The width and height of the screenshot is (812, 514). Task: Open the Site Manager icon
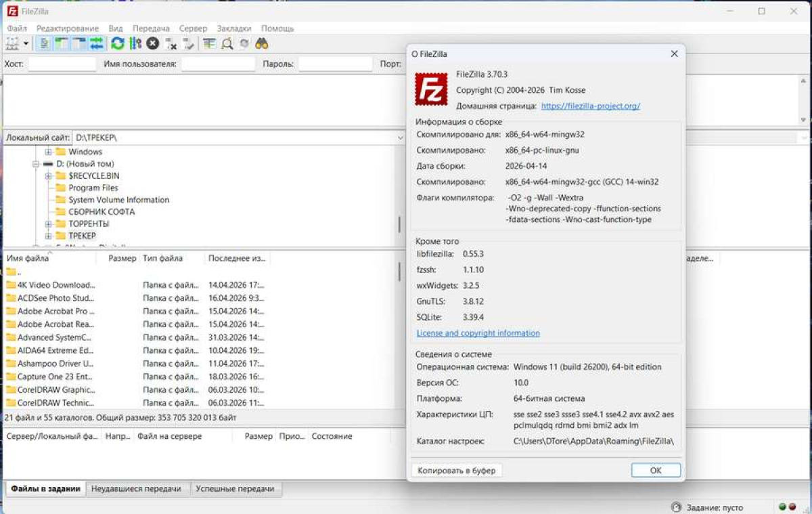tap(12, 43)
